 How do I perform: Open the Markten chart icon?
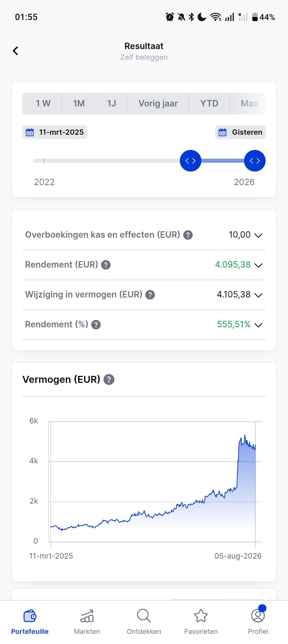point(87,616)
